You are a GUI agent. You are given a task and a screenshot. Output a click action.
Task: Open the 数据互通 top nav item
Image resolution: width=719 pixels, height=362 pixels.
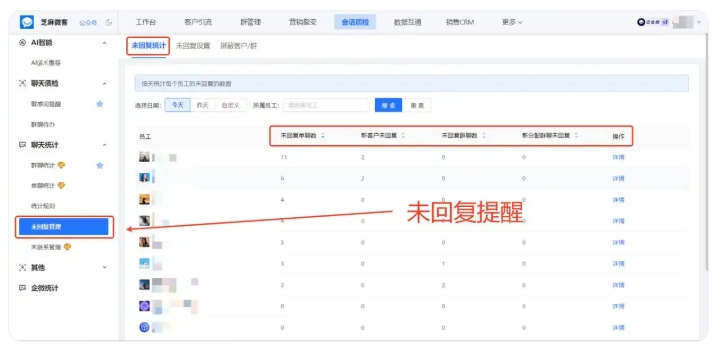pos(407,22)
